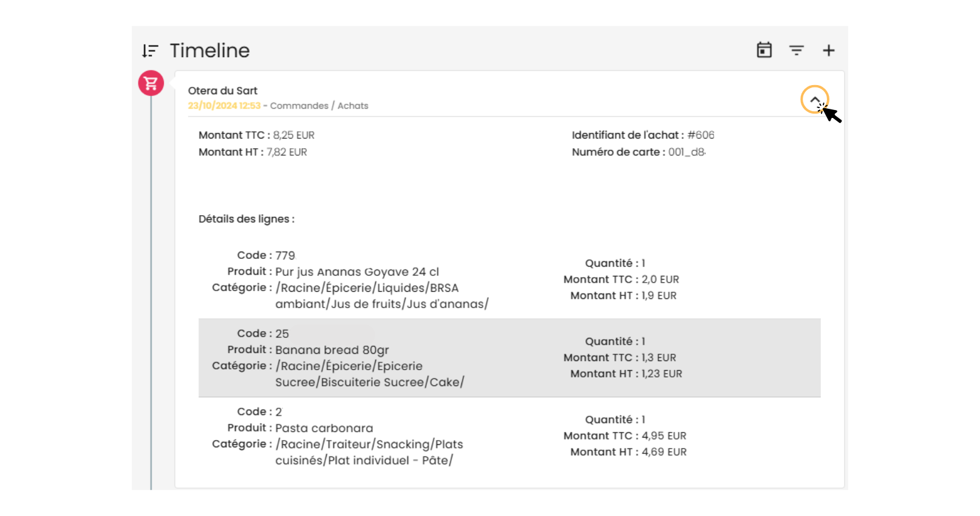The image size is (980, 516).
Task: Click the Timeline title
Action: [209, 50]
